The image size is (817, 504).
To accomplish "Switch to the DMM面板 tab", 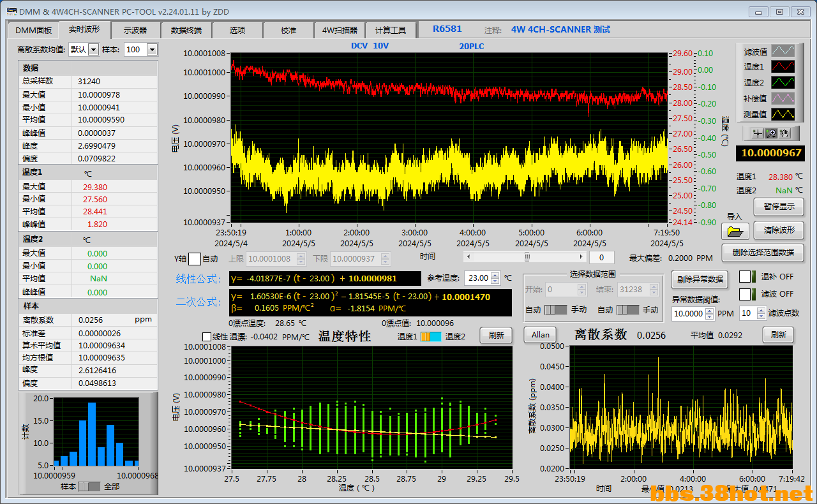I will point(33,30).
